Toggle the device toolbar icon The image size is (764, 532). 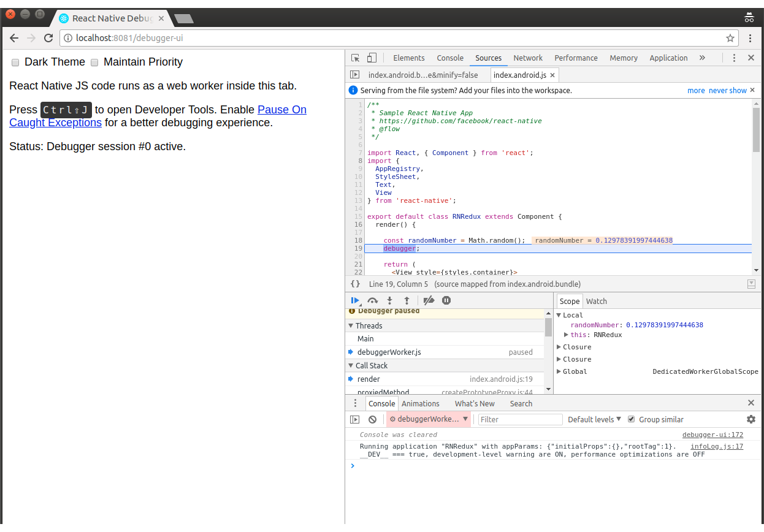point(372,58)
